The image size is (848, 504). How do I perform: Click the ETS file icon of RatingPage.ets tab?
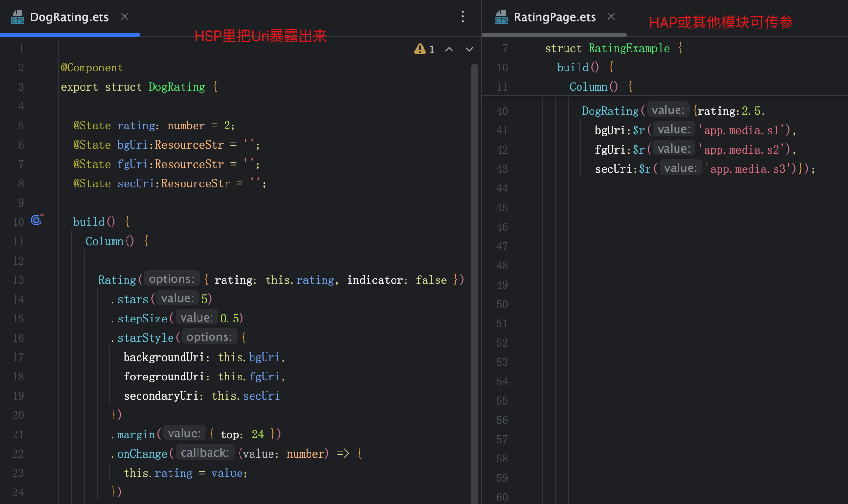[501, 17]
